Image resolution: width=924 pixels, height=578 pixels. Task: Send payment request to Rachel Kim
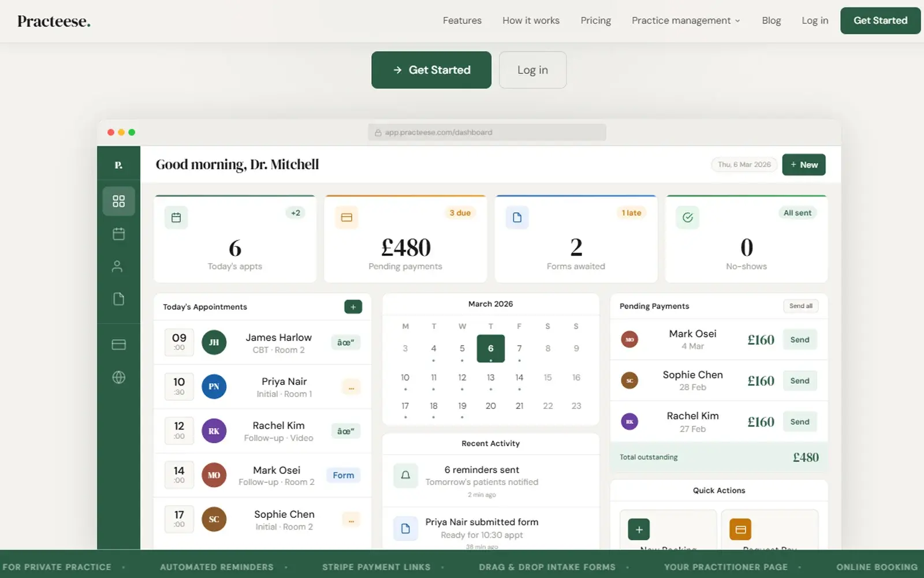pyautogui.click(x=800, y=422)
